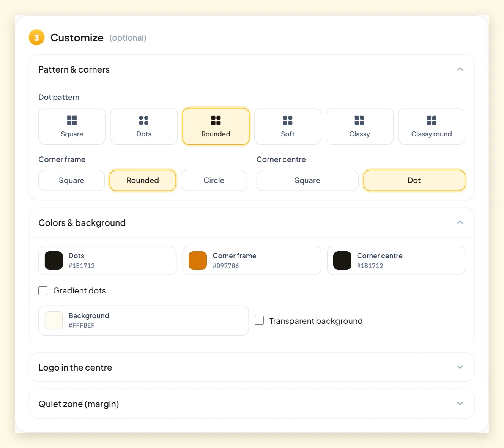Open the Corner centre color swatch

[x=342, y=260]
